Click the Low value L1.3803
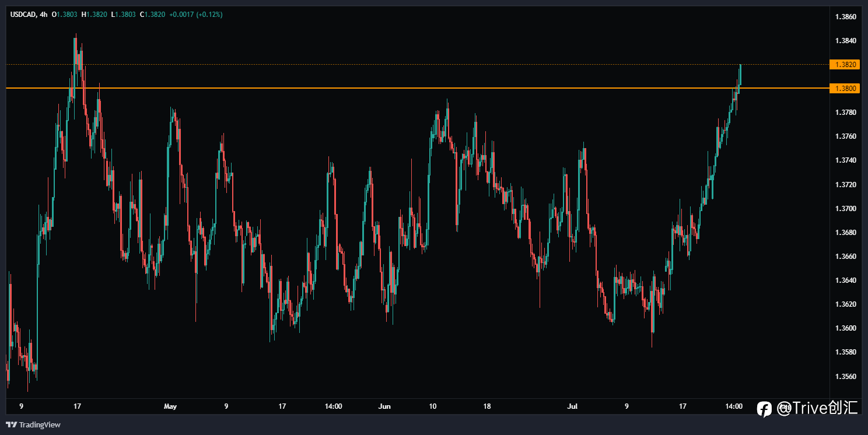This screenshot has height=435, width=868. [x=123, y=15]
